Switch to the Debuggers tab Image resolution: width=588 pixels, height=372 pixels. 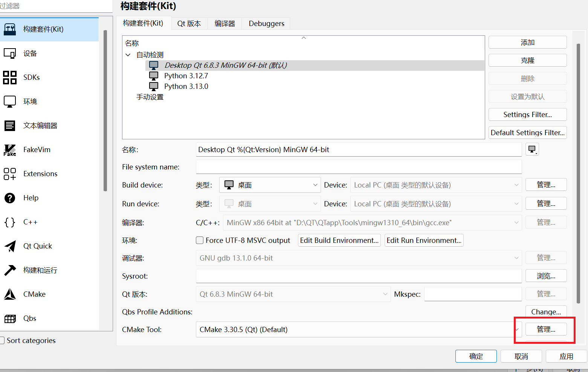click(x=266, y=24)
